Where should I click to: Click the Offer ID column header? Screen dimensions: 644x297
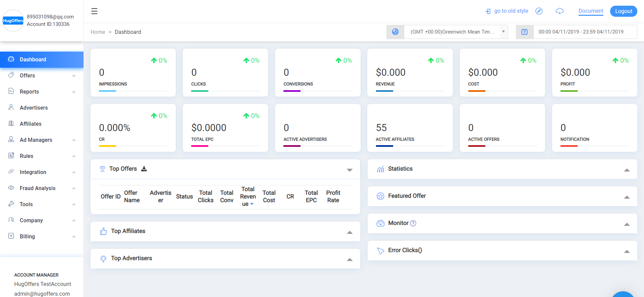click(111, 196)
